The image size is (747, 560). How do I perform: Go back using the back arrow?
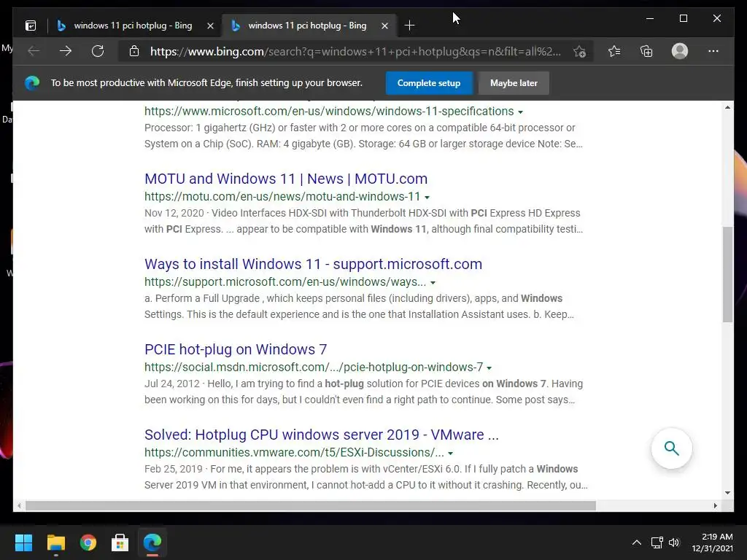click(34, 51)
